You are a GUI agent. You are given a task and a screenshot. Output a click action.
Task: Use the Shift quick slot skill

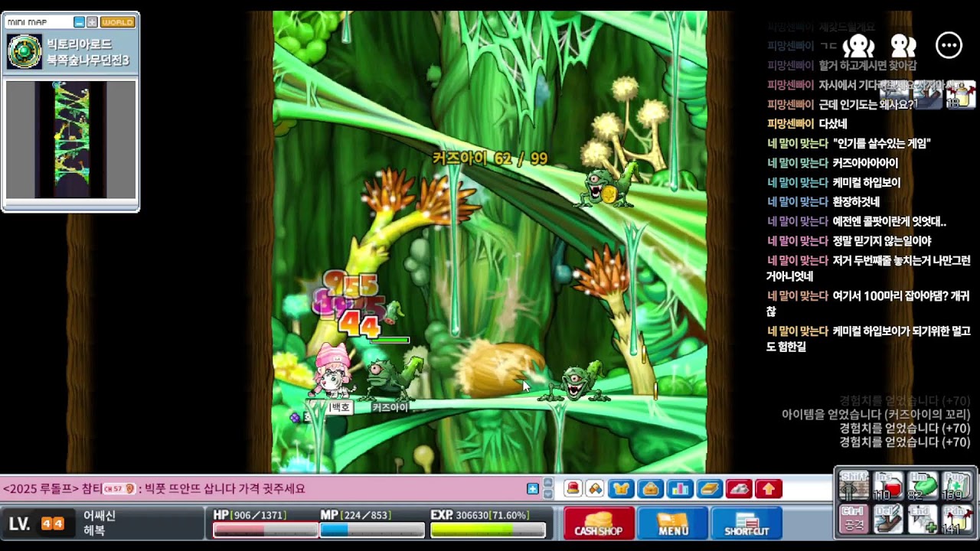click(x=854, y=485)
